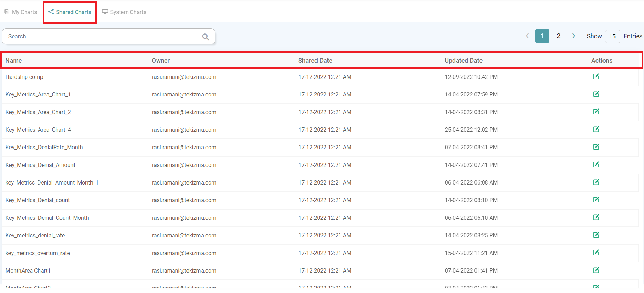Click edit icon for Key_Metrics_DenialRate_Month
Screen dimensions: 644x293
596,147
